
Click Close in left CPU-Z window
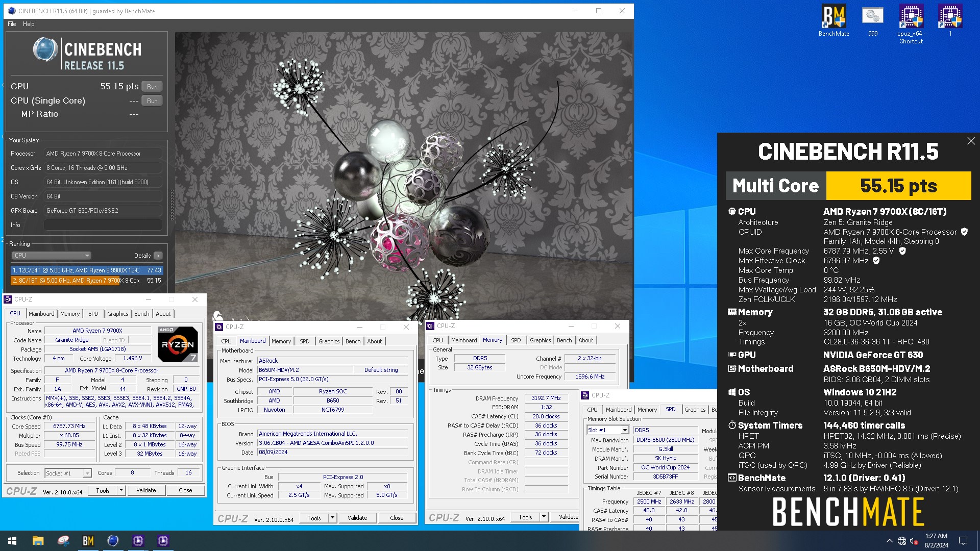pyautogui.click(x=185, y=490)
